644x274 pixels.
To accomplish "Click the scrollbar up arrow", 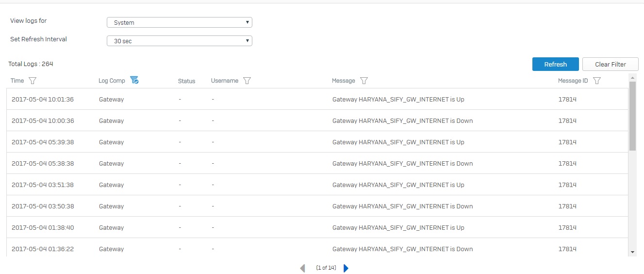I will pos(632,78).
